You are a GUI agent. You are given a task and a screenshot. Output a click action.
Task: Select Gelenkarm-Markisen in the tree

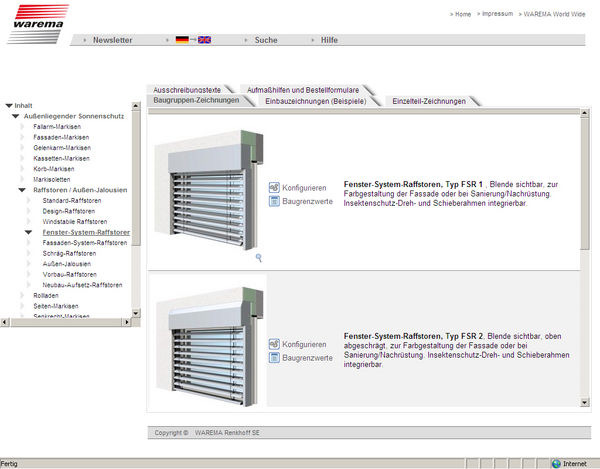(x=61, y=148)
